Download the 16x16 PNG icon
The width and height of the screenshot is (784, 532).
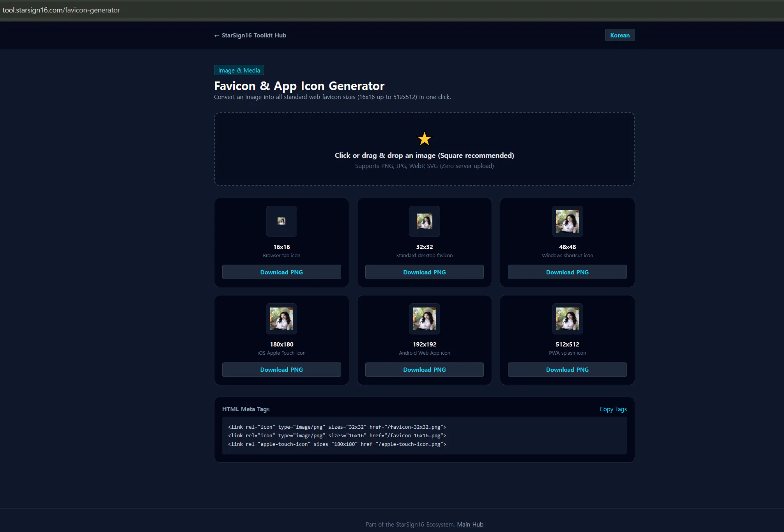(x=281, y=272)
